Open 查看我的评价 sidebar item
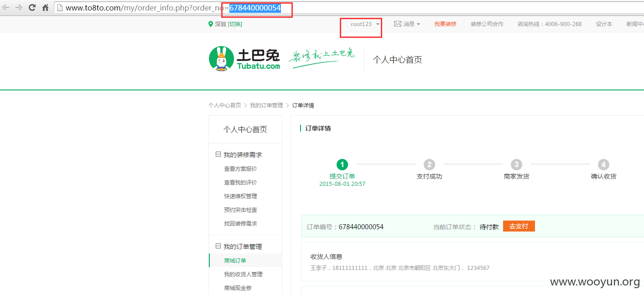 240,183
